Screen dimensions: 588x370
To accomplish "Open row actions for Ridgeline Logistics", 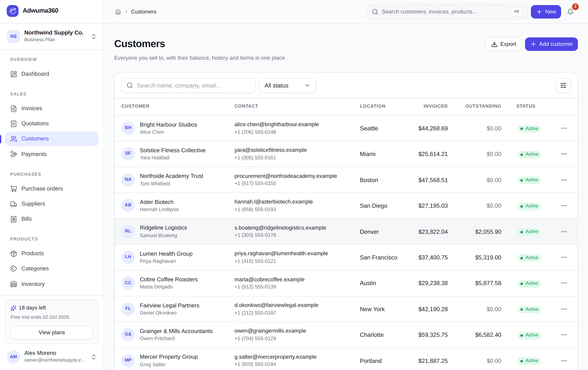I will 564,231.
